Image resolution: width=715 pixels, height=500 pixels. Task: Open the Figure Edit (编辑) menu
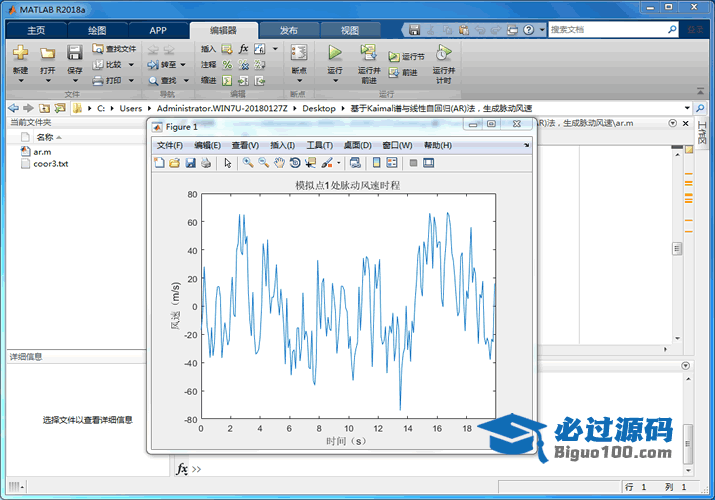[x=207, y=145]
